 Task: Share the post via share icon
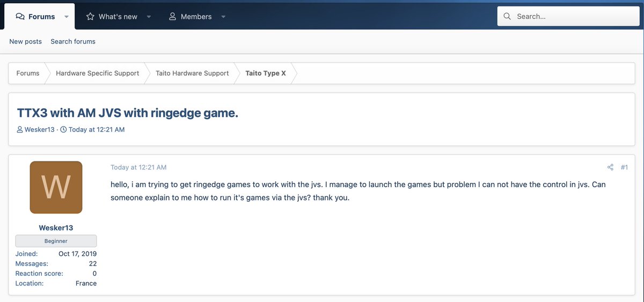(610, 167)
